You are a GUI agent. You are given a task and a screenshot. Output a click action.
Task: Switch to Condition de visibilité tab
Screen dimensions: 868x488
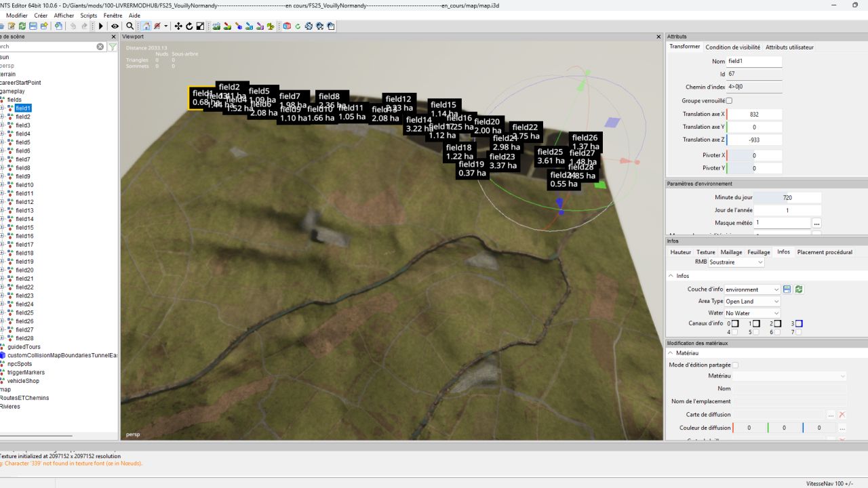pos(733,47)
